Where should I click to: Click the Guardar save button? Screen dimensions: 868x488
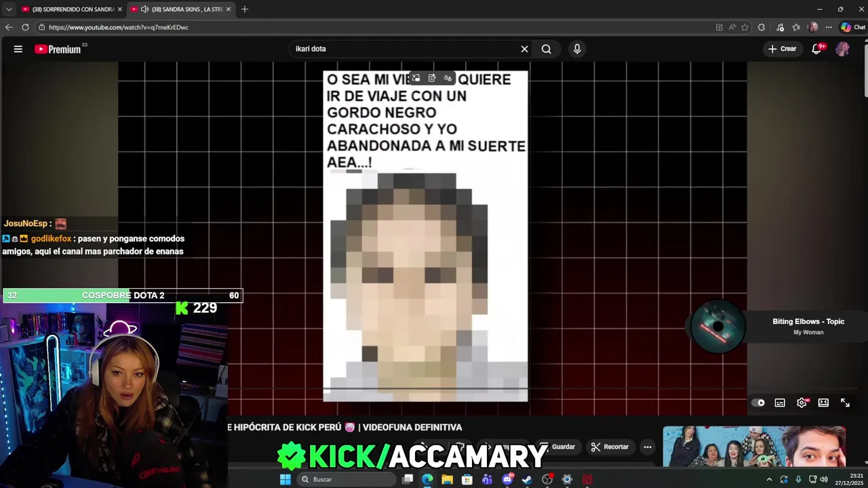point(559,447)
